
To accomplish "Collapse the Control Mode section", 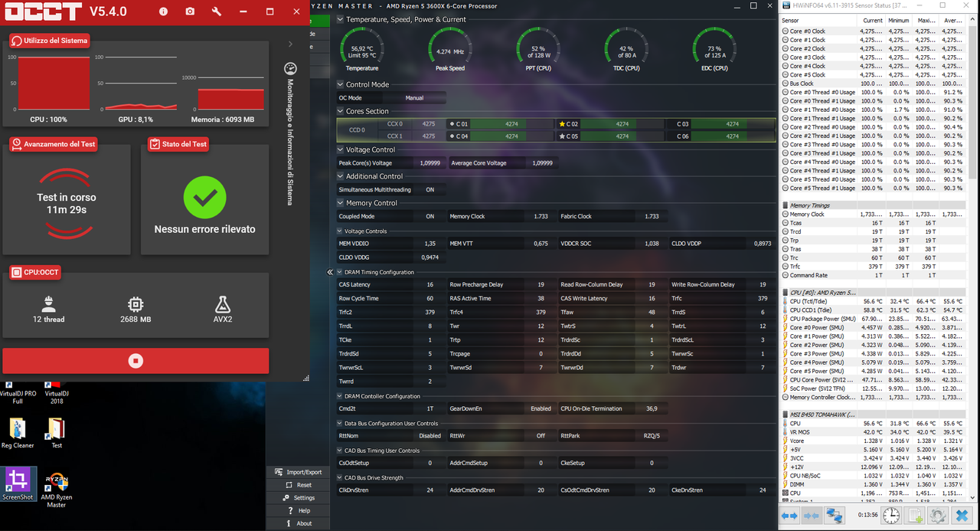I will [341, 84].
